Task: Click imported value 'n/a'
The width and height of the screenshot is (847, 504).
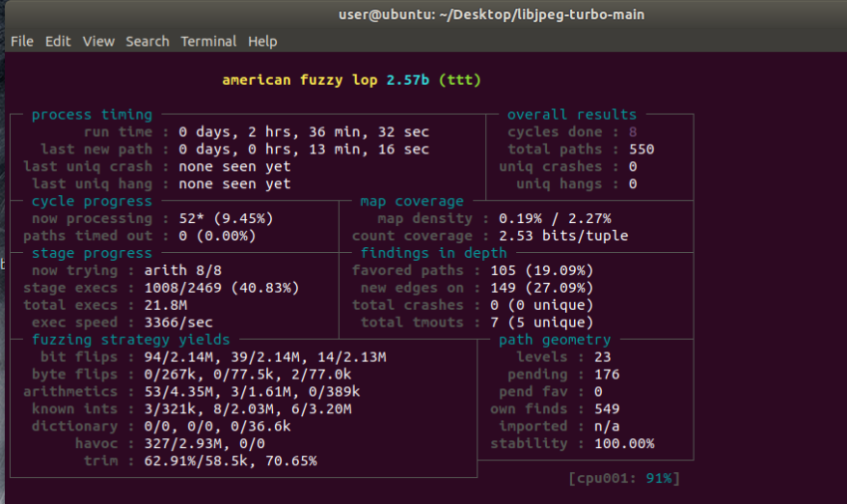Action: coord(607,425)
